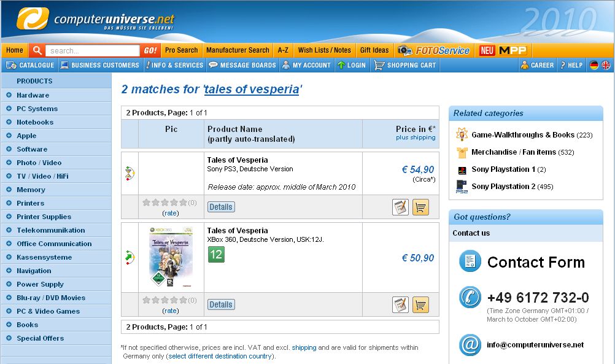Open the Catalogue tab
Image resolution: width=615 pixels, height=364 pixels.
[x=30, y=65]
